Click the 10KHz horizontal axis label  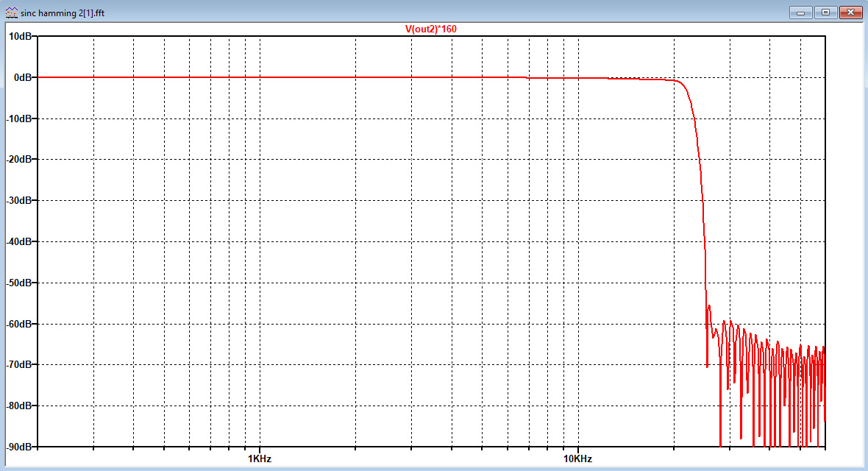click(x=578, y=458)
